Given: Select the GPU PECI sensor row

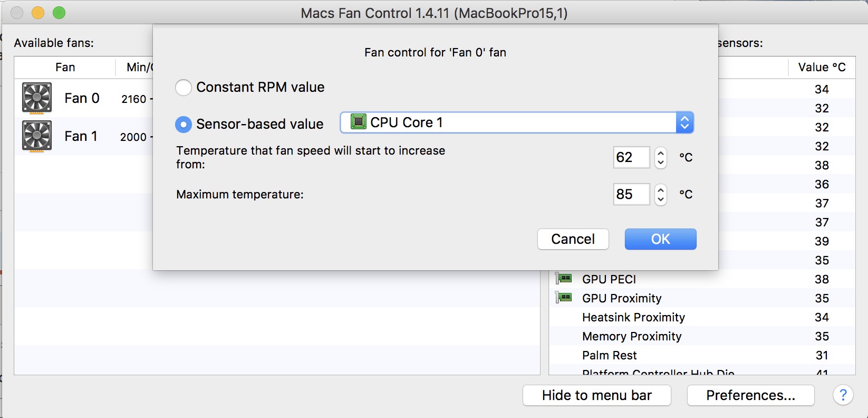Looking at the screenshot, I should point(702,279).
